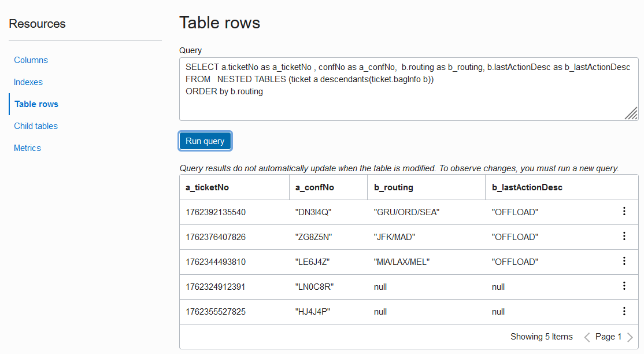Navigate to the Metrics section
The image size is (644, 354).
(28, 148)
